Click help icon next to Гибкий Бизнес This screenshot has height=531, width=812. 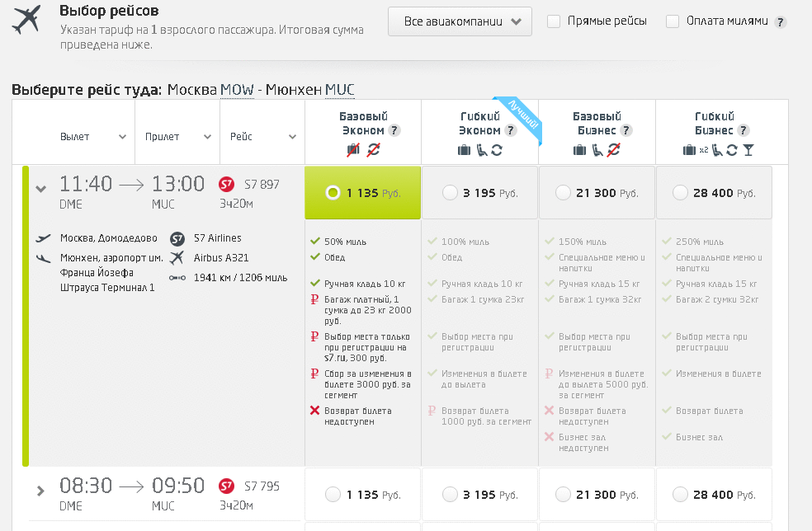tap(744, 130)
